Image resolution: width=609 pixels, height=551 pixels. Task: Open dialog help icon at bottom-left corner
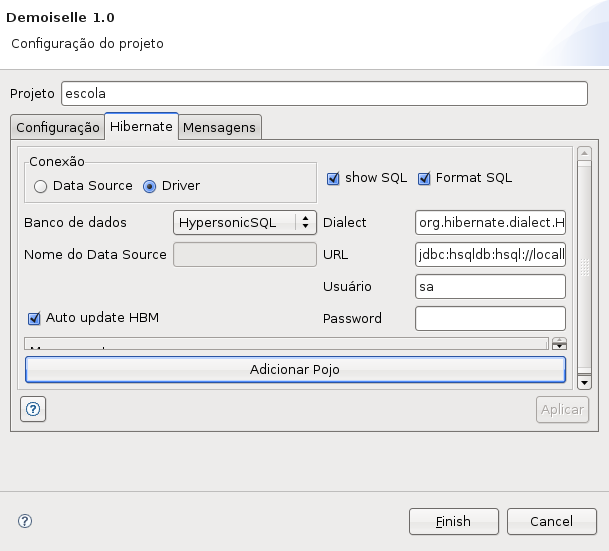point(25,521)
